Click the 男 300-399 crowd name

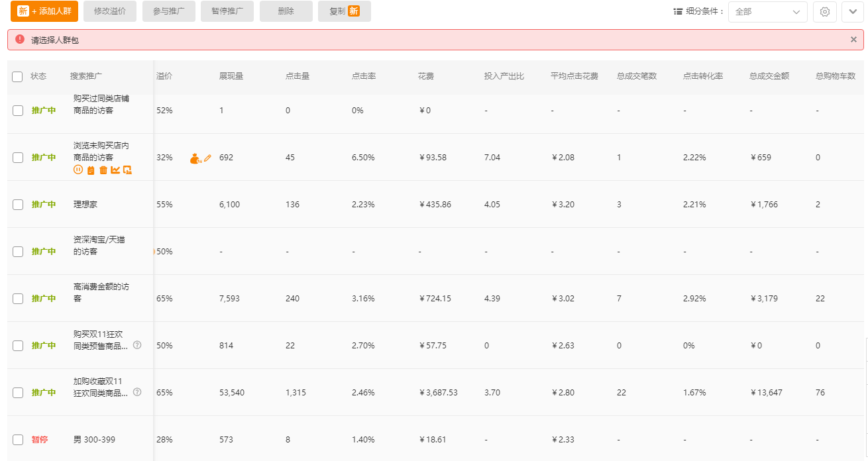pyautogui.click(x=93, y=440)
